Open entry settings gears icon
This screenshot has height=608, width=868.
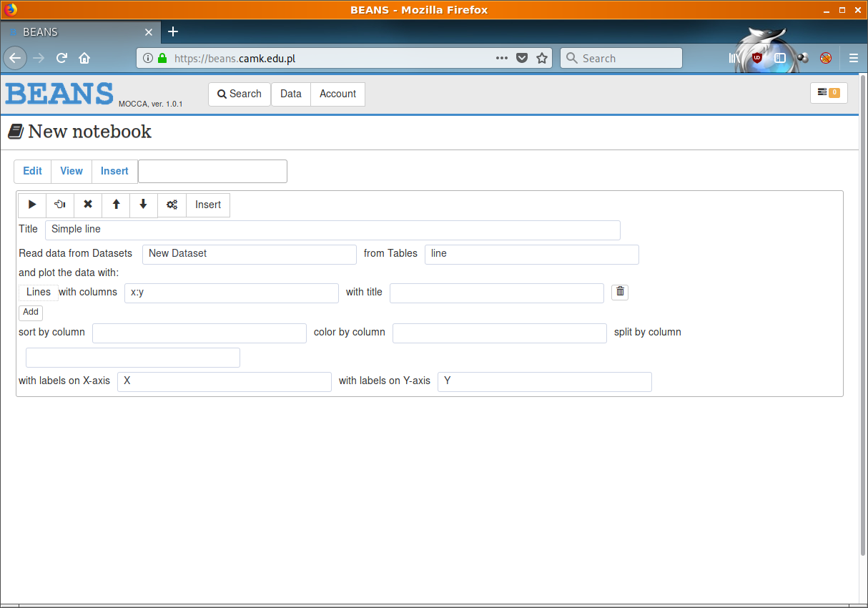[x=172, y=205]
